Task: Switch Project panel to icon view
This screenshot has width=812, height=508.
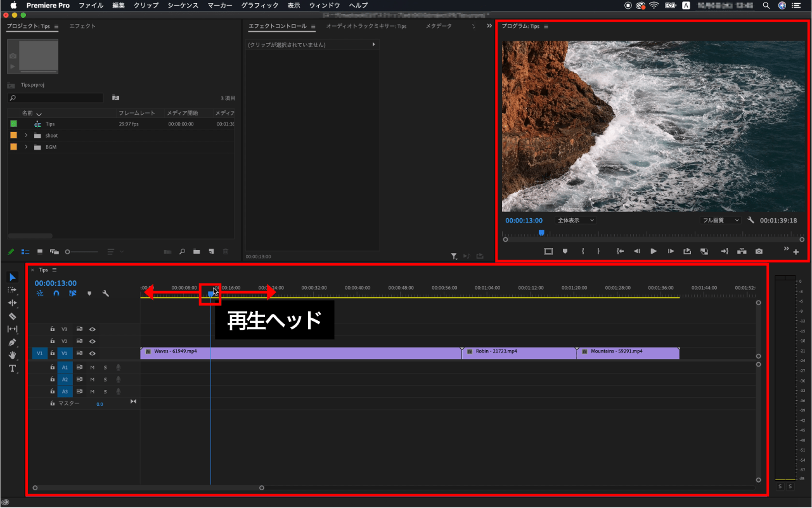Action: pos(40,252)
